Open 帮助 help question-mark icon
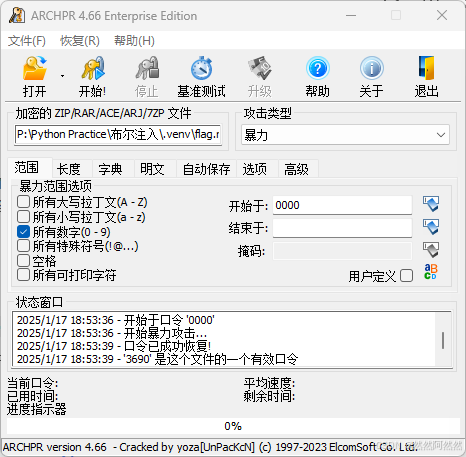This screenshot has height=457, width=466. (318, 68)
